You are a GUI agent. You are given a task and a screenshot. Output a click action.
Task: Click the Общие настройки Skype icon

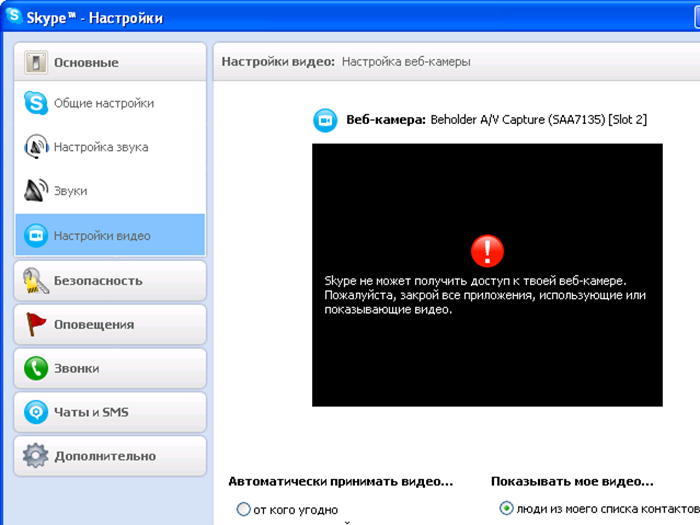click(36, 103)
